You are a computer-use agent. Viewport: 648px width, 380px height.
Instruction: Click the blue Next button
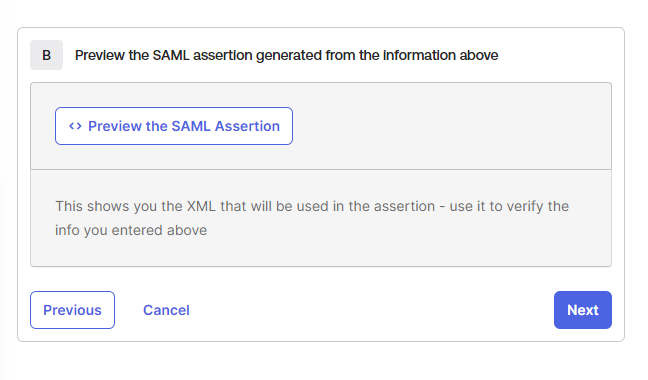[583, 310]
